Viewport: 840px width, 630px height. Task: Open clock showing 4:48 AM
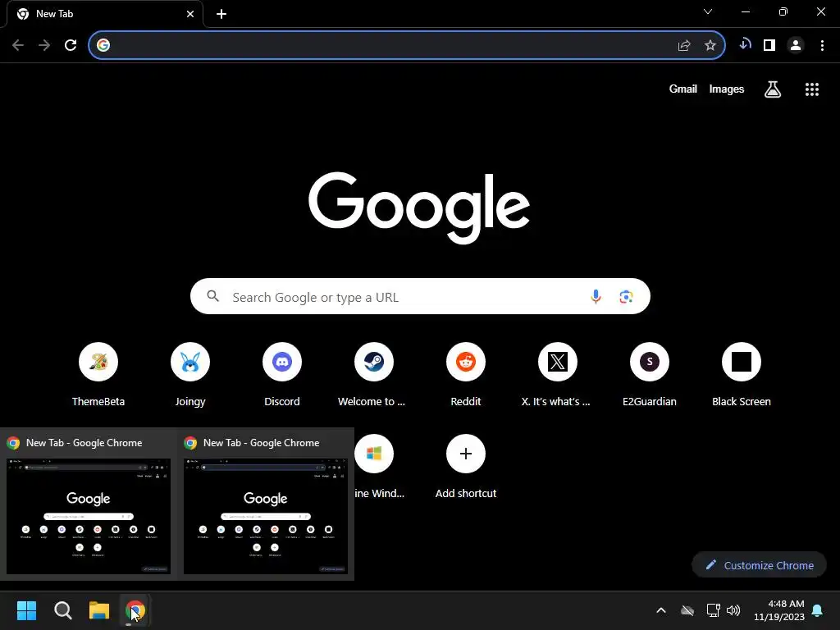(779, 610)
